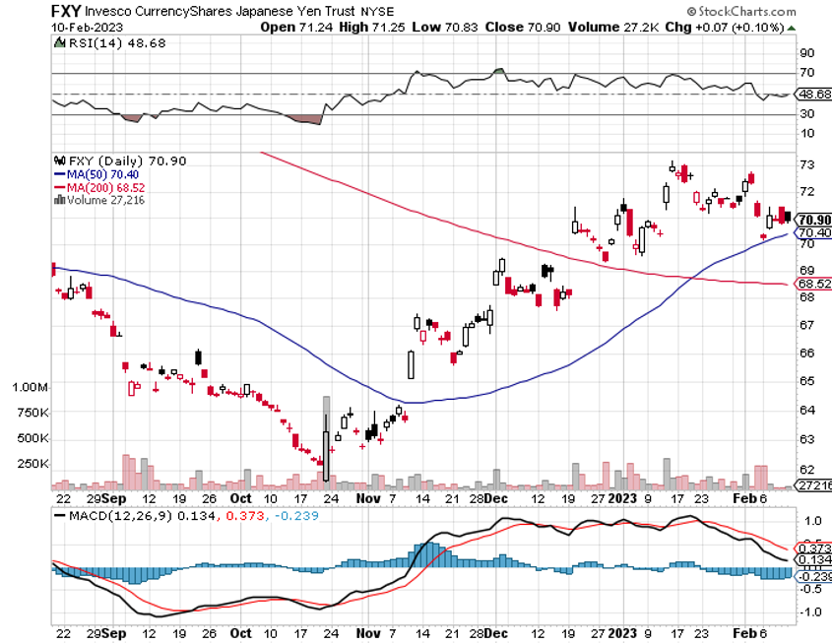Click the MACD(12,26,9) legend label

click(120, 516)
